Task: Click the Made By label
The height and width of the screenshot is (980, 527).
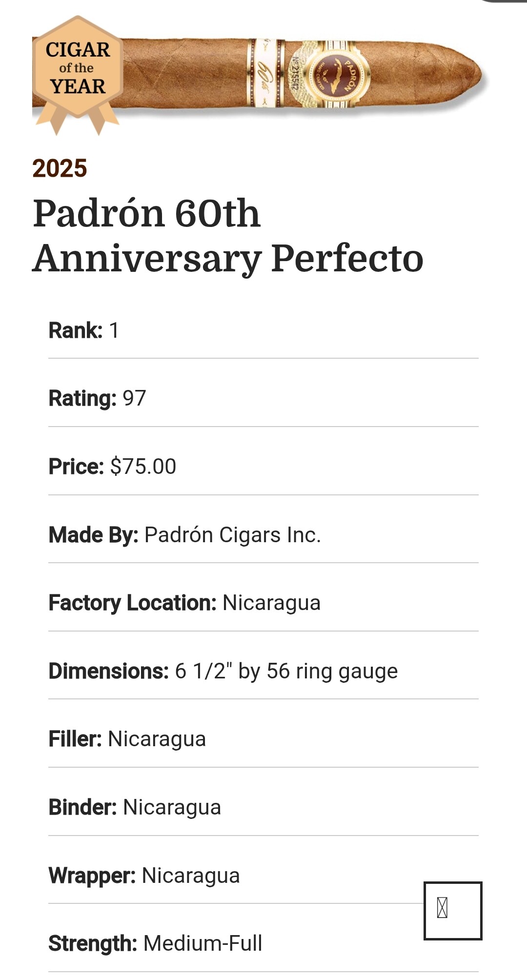Action: click(93, 535)
